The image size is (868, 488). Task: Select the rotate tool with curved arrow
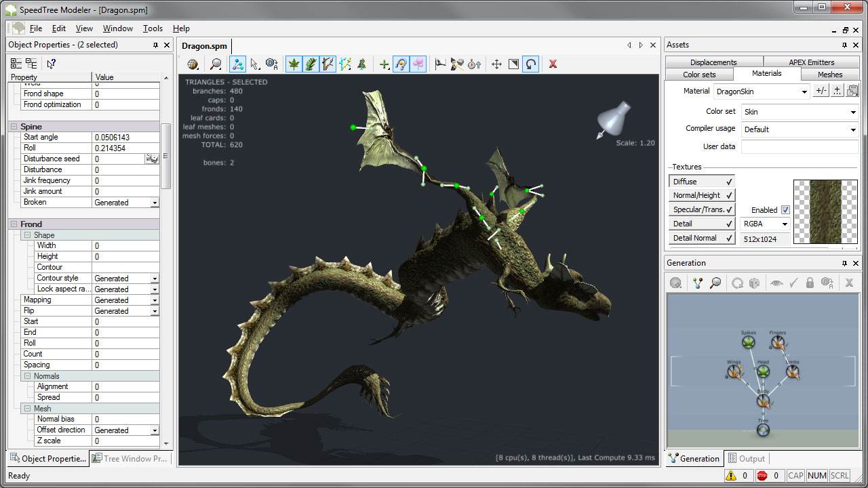click(531, 64)
